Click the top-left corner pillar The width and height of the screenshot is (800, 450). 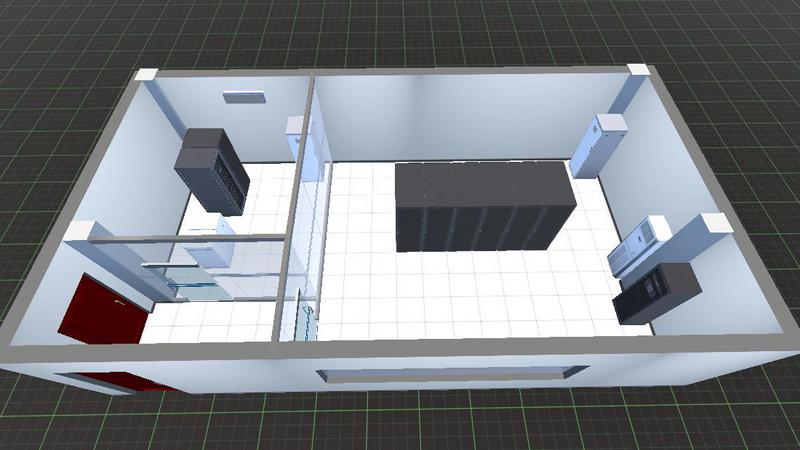[x=147, y=75]
